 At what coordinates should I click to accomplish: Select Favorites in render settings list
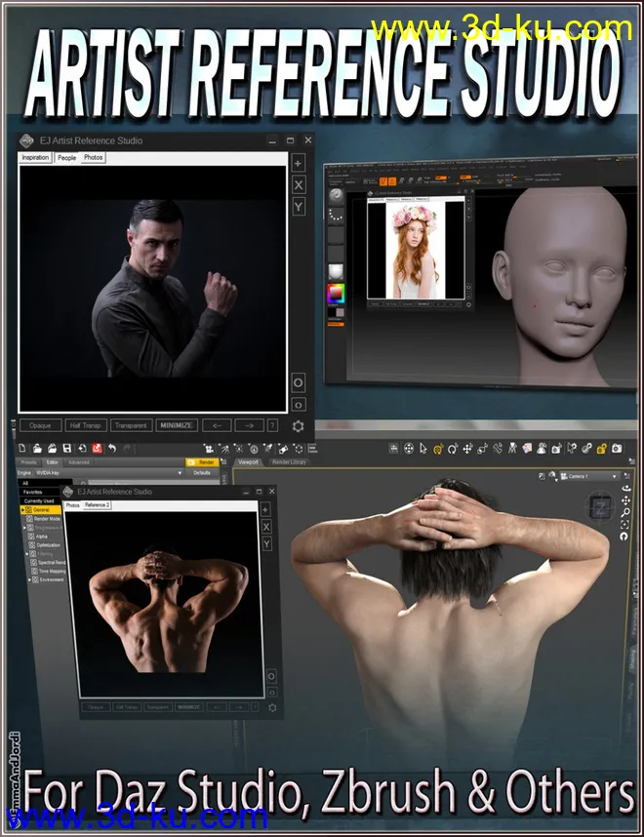point(38,493)
